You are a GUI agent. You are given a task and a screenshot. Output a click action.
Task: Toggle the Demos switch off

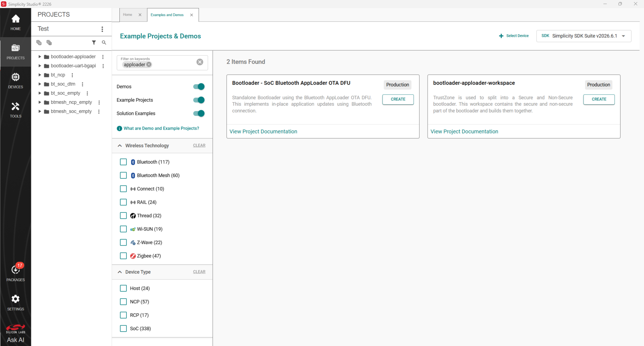(199, 87)
